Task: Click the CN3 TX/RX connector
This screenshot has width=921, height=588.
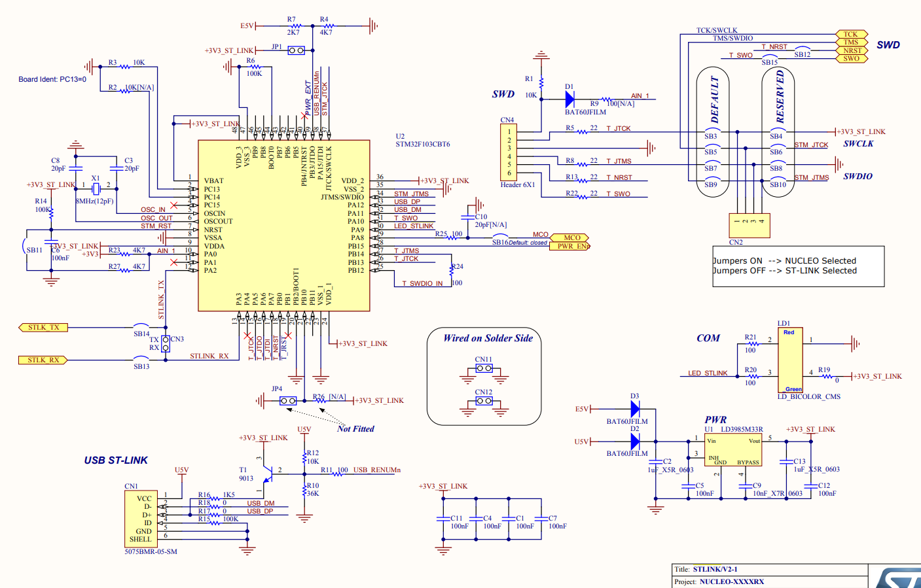Action: 166,344
